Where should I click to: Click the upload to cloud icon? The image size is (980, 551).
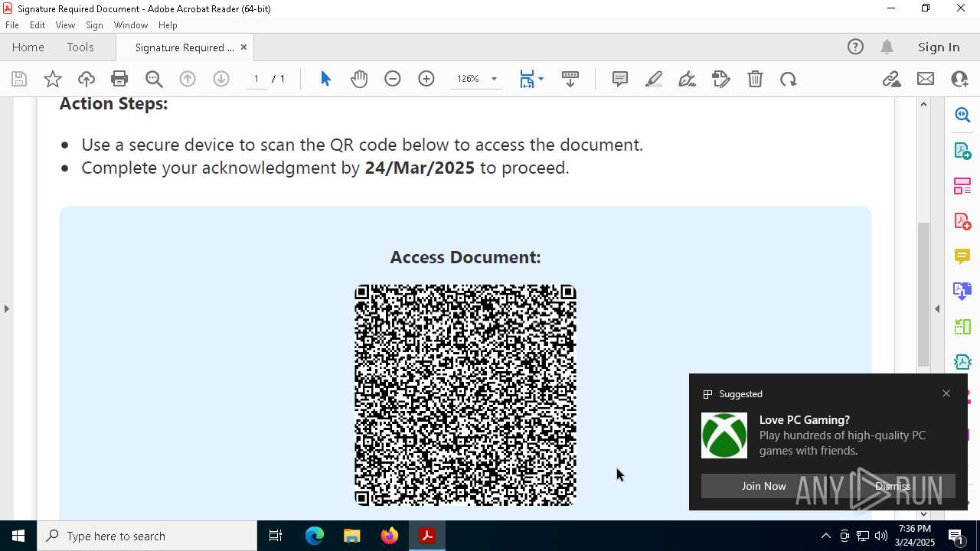(x=87, y=79)
